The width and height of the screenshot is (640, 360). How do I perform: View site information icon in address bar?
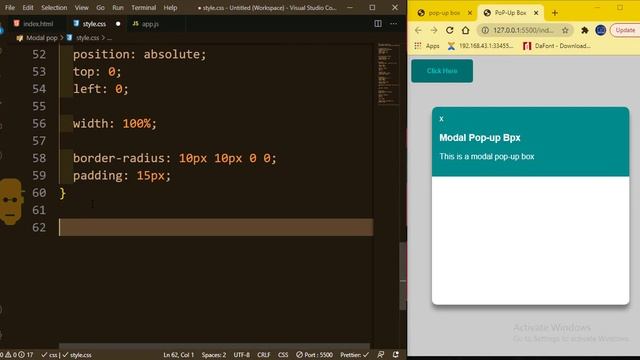click(x=485, y=30)
